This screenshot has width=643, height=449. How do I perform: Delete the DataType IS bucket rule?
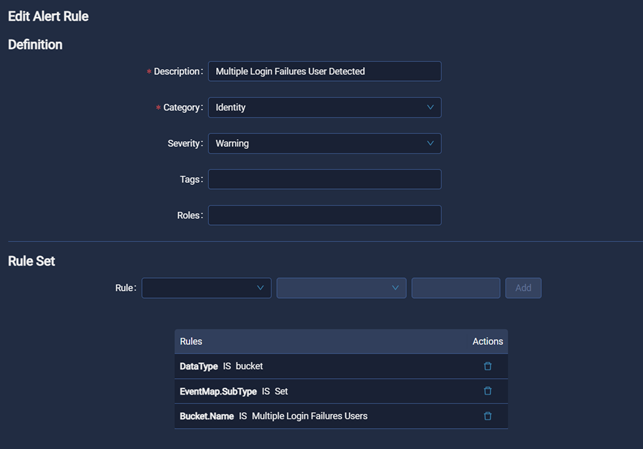[488, 366]
